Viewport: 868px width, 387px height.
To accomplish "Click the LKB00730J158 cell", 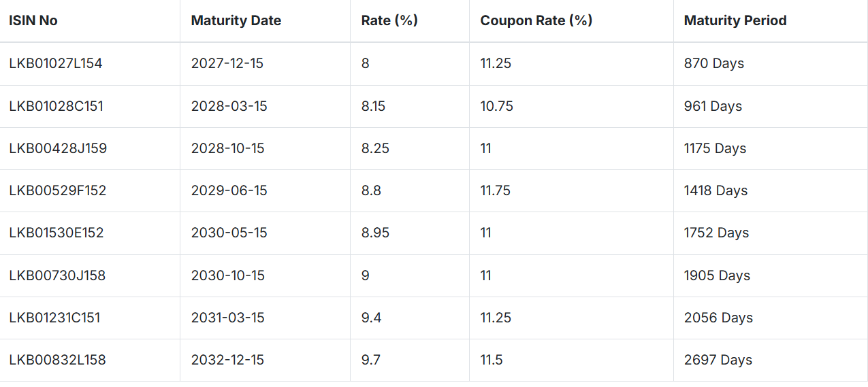I will tap(57, 275).
